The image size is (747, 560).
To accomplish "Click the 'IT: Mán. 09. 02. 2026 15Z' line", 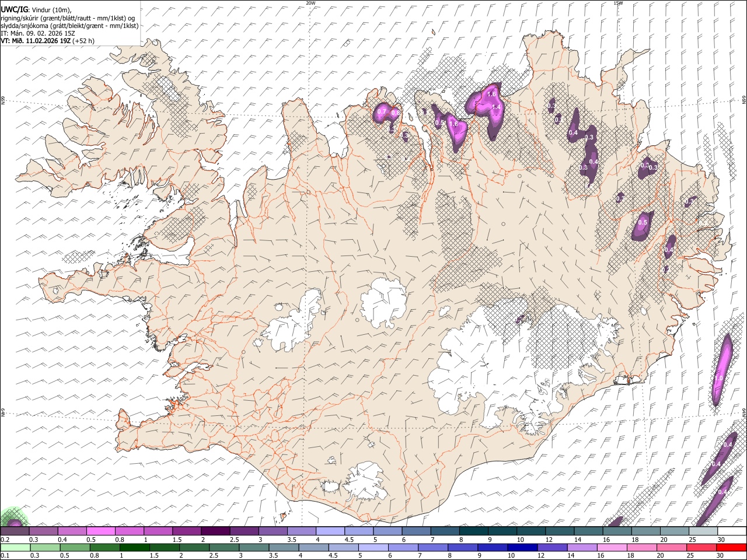I will [x=38, y=33].
